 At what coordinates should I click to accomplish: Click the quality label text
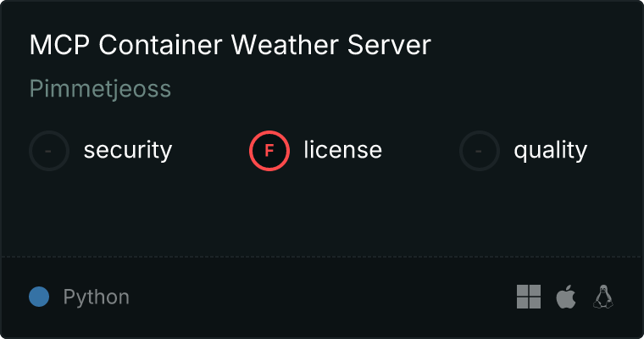point(550,151)
